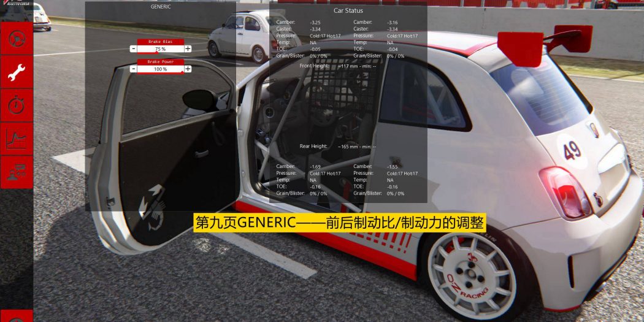Image resolution: width=644 pixels, height=322 pixels.
Task: Click the rear camber value -1.69
Action: coord(315,167)
